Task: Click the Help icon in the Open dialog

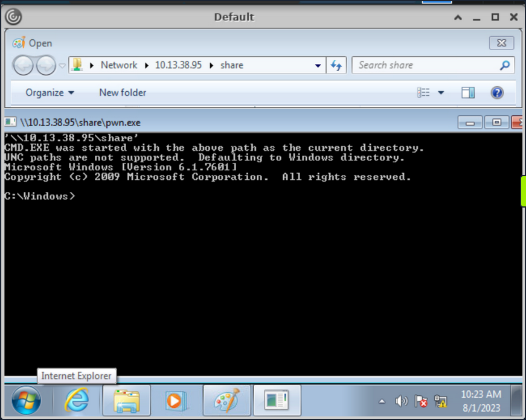Action: pyautogui.click(x=496, y=92)
